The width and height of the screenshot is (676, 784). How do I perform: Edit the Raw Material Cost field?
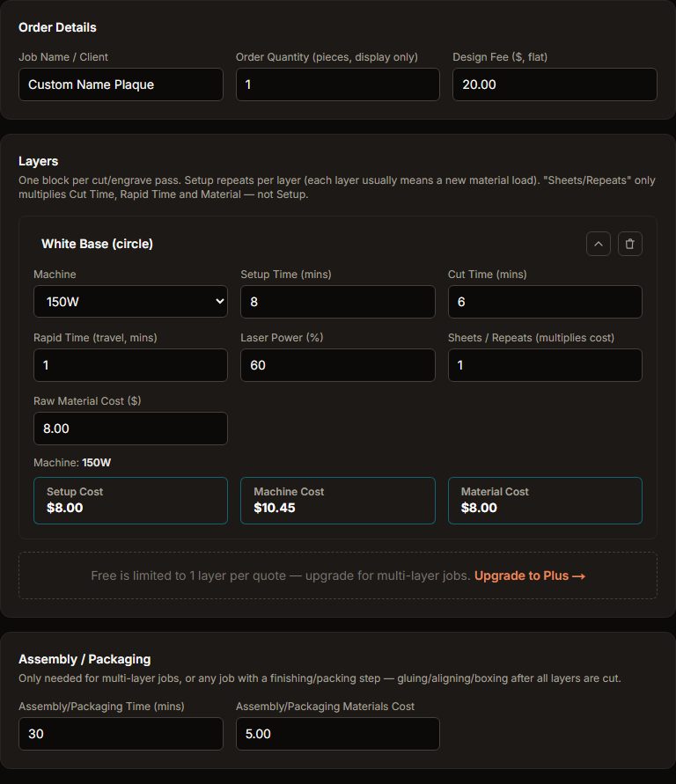(130, 429)
